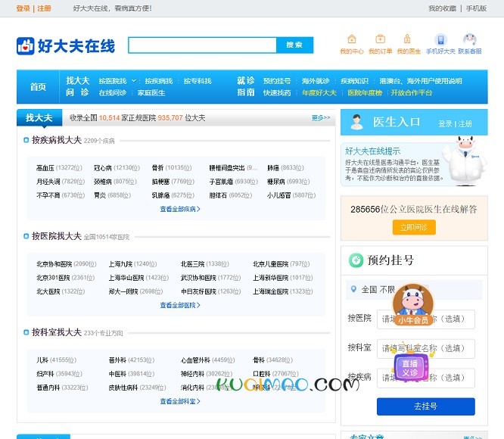The image size is (504, 439).
Task: Click the 去挂号 blue button
Action: coord(425,406)
